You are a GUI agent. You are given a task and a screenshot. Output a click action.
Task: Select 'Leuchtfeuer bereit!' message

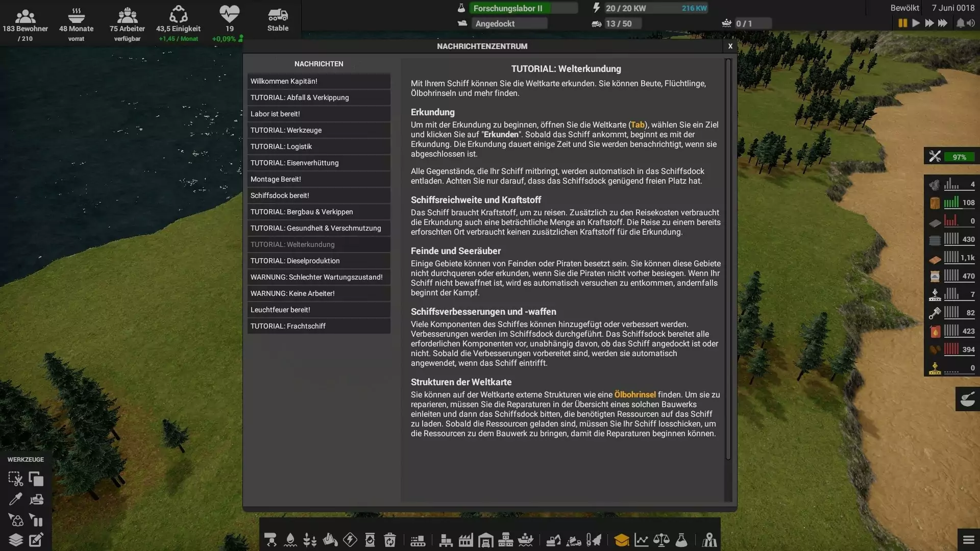pos(319,310)
